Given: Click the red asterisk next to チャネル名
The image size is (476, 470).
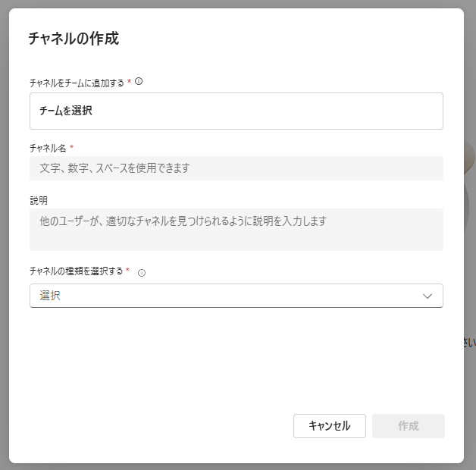Looking at the screenshot, I should 72,147.
